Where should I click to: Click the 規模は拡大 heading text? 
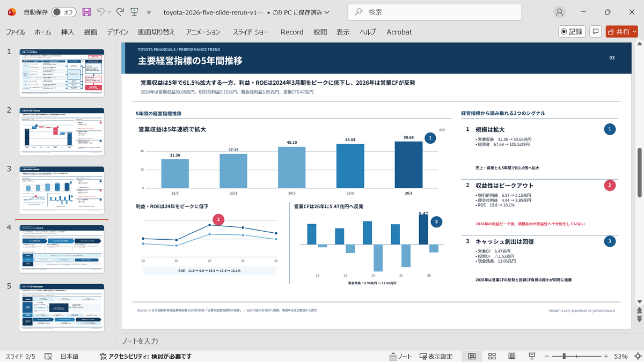coord(490,129)
